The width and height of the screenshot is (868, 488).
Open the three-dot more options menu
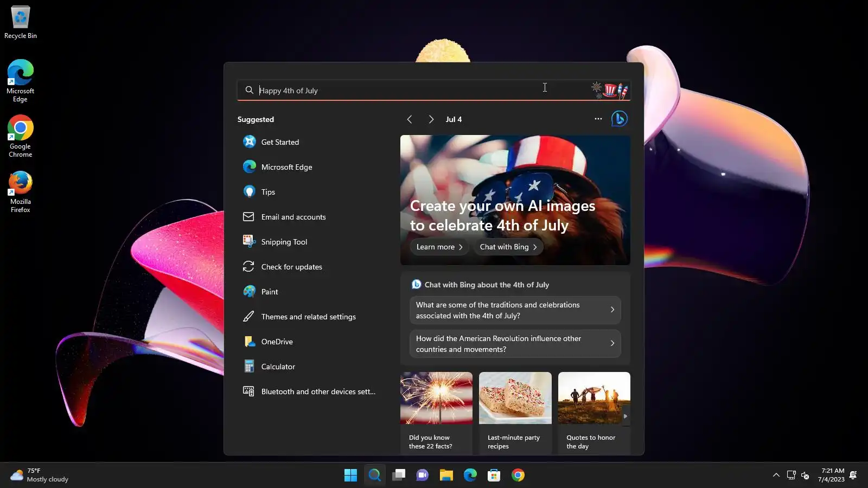598,119
